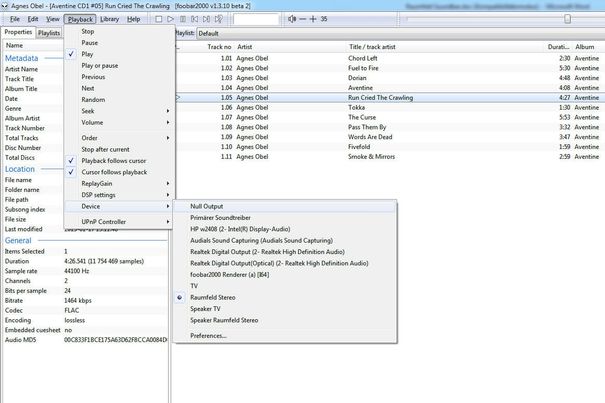Open the Library menu

[x=110, y=19]
